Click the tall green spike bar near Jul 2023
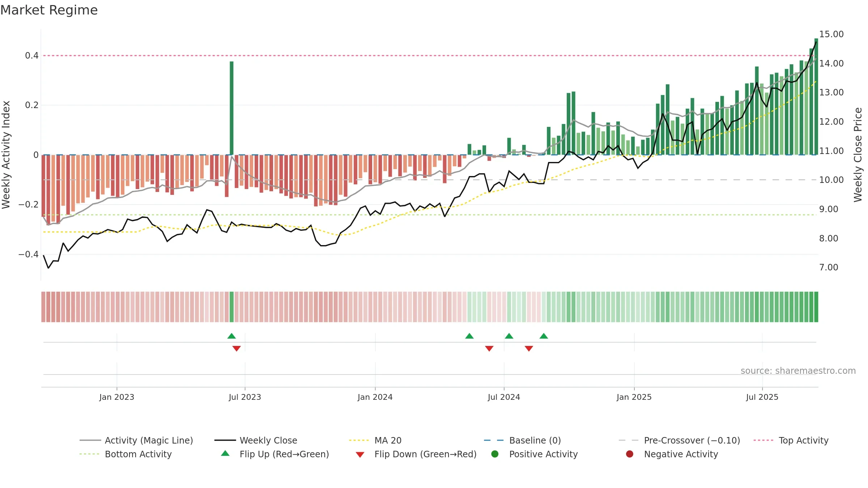 click(231, 108)
